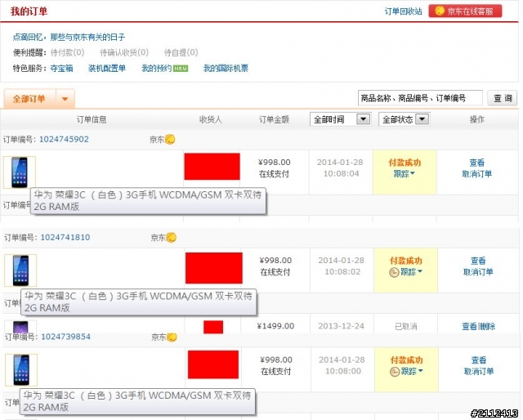This screenshot has height=420, width=523.
Task: Open order number 1024745902
Action: pos(64,139)
